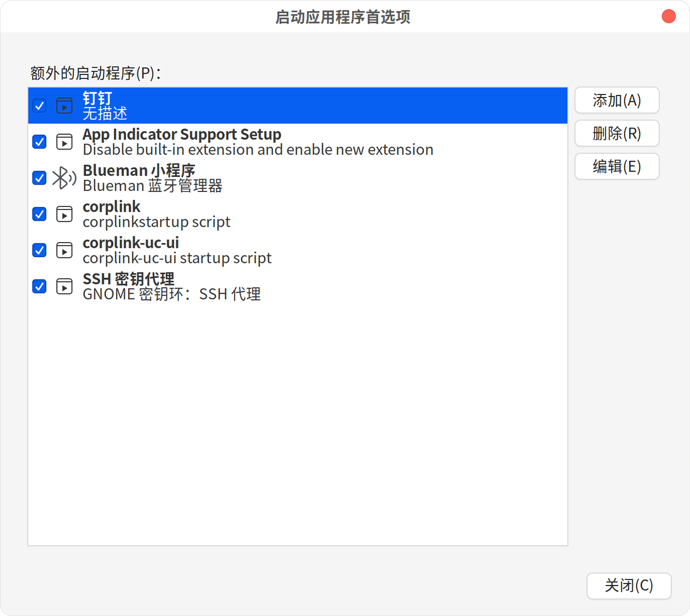The width and height of the screenshot is (690, 616).
Task: Click the SSH 密钥代理 row icon
Action: 64,287
